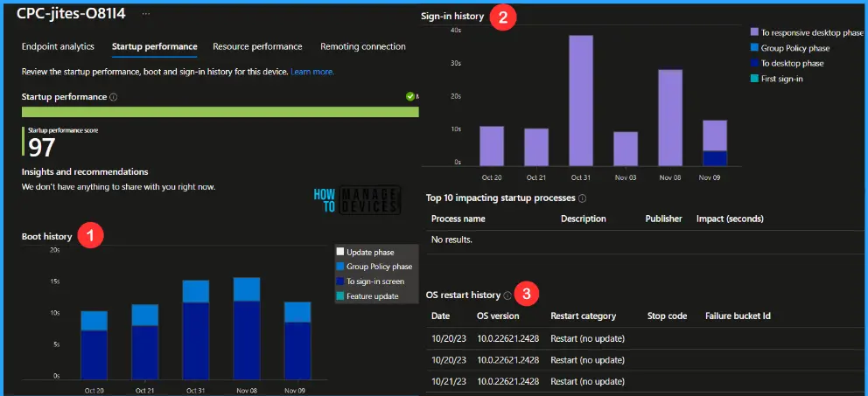This screenshot has height=396, width=868.
Task: Click the Publisher column header
Action: click(664, 219)
